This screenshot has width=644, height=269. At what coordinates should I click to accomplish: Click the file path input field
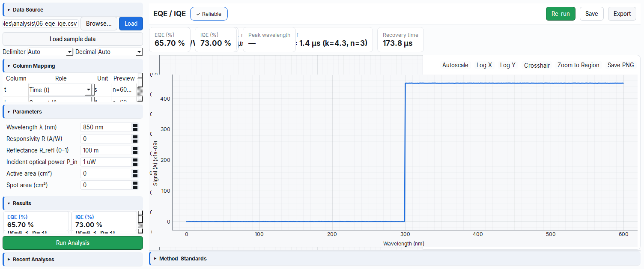coord(41,24)
